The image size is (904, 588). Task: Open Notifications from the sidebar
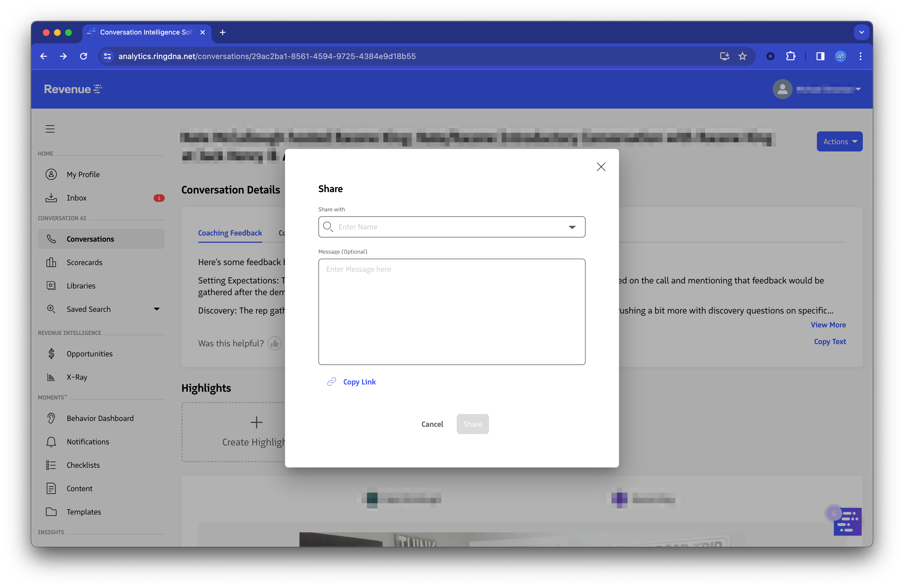tap(88, 441)
